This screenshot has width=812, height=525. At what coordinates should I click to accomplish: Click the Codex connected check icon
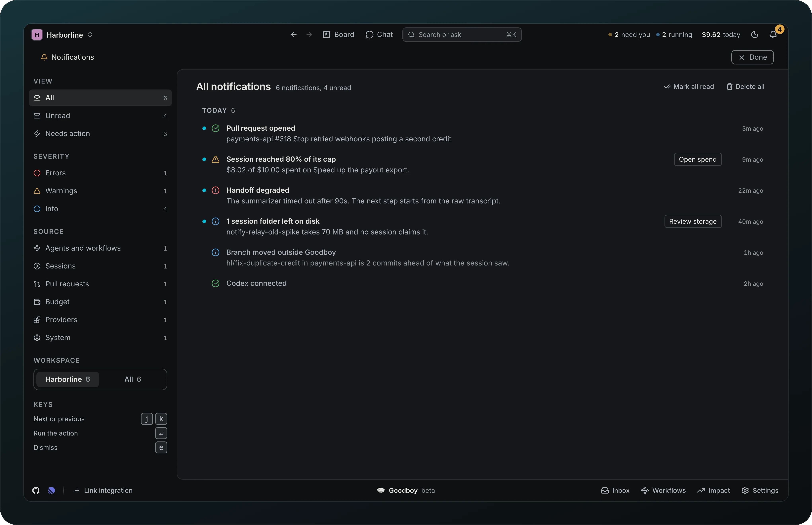[x=216, y=283]
